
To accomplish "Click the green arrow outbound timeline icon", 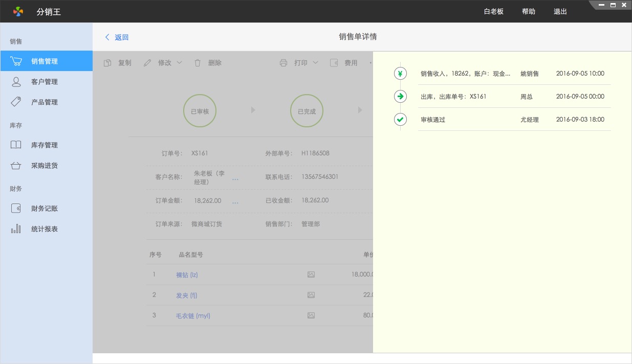I will pyautogui.click(x=400, y=96).
